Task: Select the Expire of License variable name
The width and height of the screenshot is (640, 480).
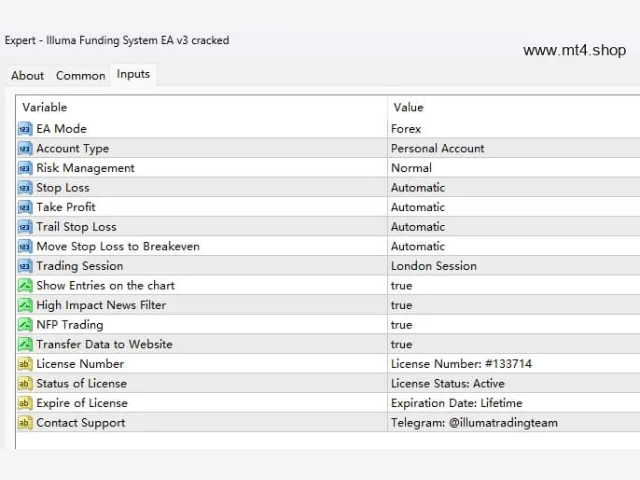Action: (x=82, y=403)
